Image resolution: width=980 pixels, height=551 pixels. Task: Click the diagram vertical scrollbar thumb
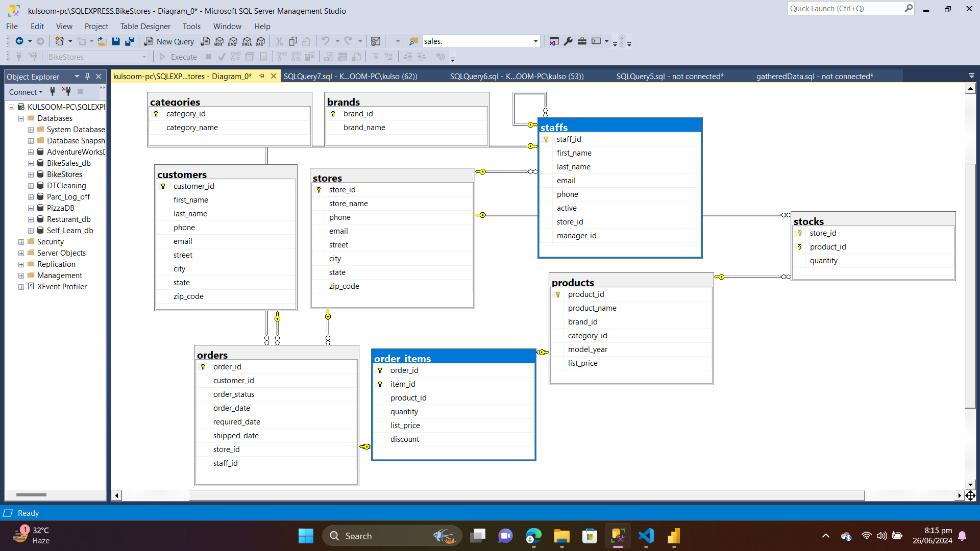[970, 286]
